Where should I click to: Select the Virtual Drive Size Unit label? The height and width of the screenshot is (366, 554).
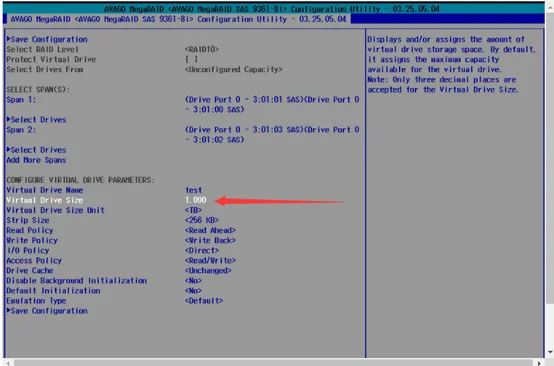tap(55, 210)
